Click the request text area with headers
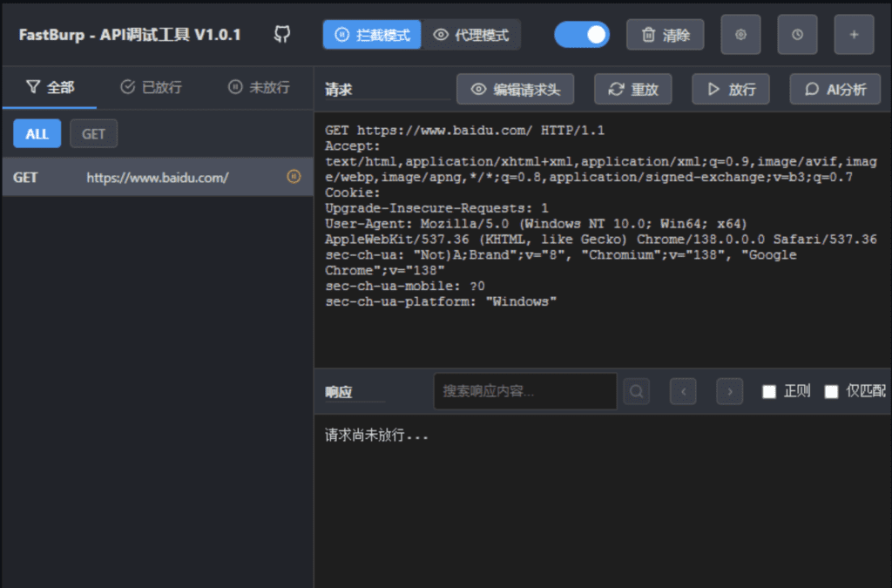Image resolution: width=892 pixels, height=588 pixels. tap(603, 239)
